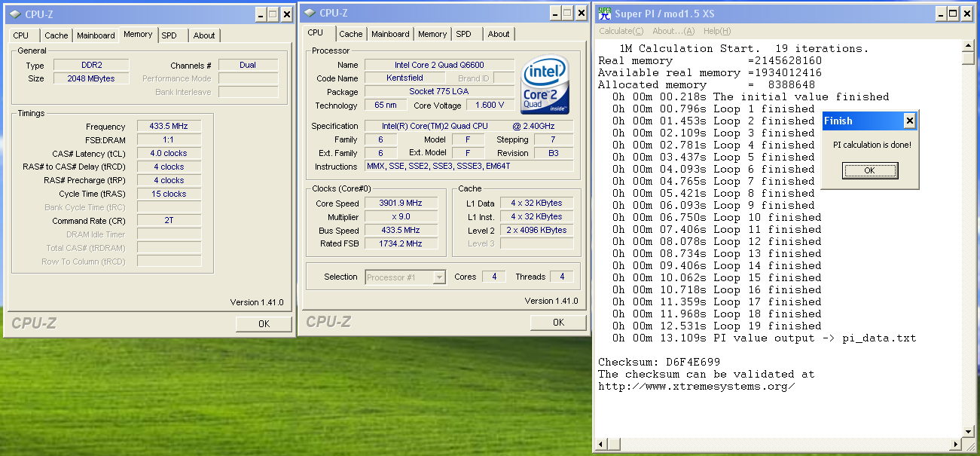The image size is (980, 456).
Task: Click the Cores count field
Action: tap(493, 277)
